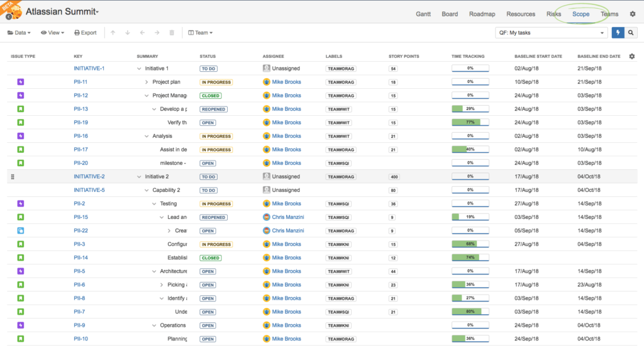Click epic type icon for PII-2
The width and height of the screenshot is (644, 350).
click(21, 203)
